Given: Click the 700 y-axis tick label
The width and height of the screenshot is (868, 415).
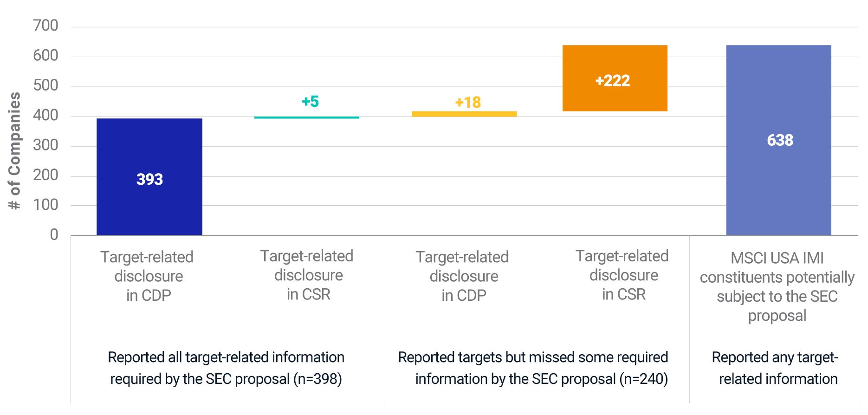Looking at the screenshot, I should pos(45,26).
